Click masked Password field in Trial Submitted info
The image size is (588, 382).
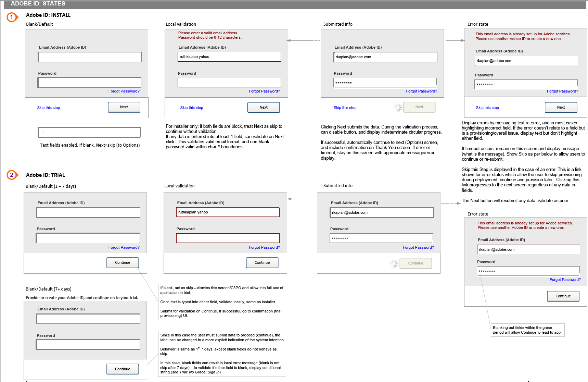coord(381,238)
